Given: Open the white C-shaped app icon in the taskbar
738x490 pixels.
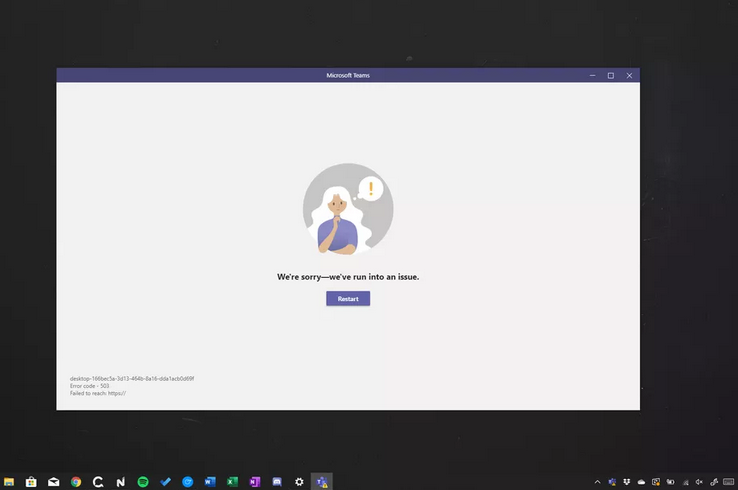Looking at the screenshot, I should coord(98,482).
